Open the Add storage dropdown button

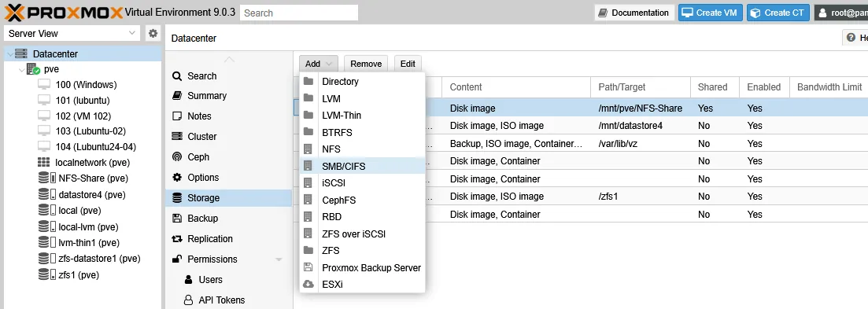(x=318, y=64)
